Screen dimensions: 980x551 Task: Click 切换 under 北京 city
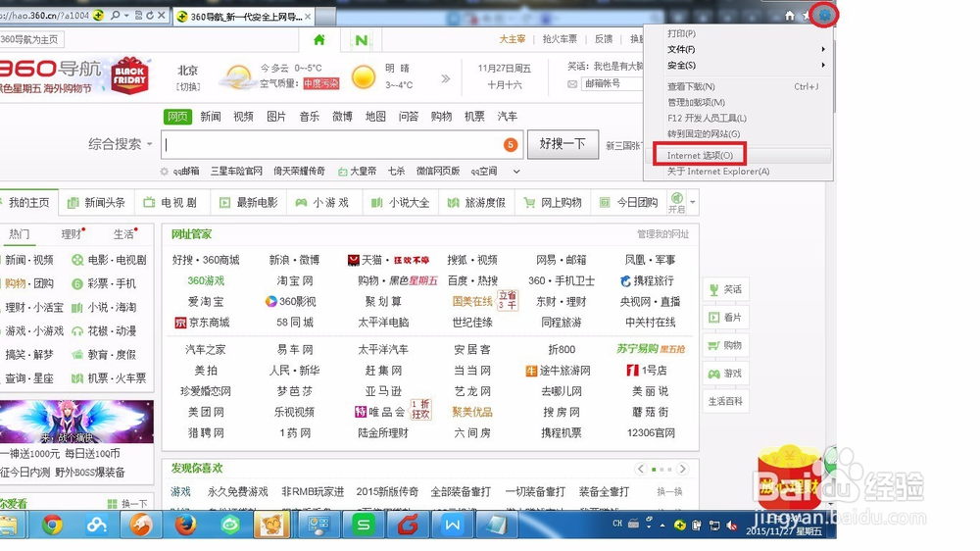[188, 87]
